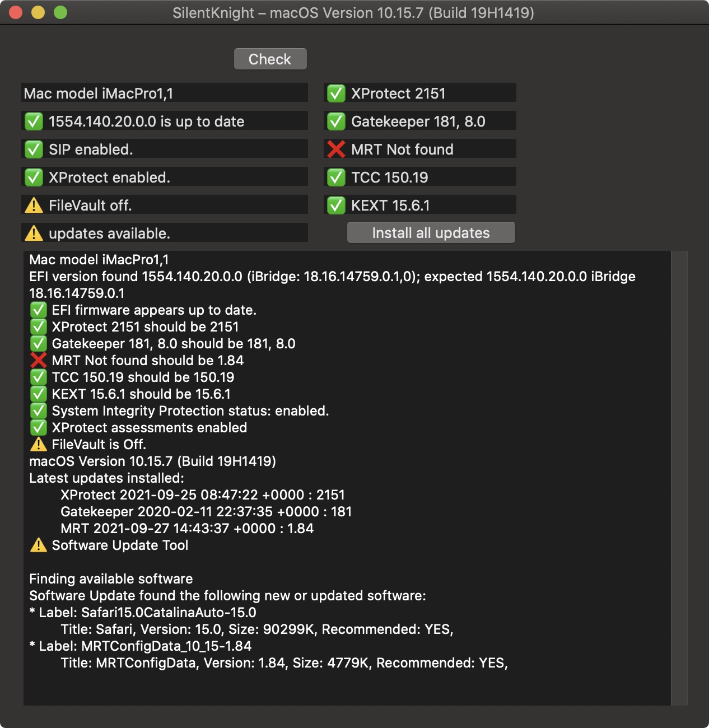709x728 pixels.
Task: Click the warning icon beside updates available
Action: pyautogui.click(x=34, y=234)
